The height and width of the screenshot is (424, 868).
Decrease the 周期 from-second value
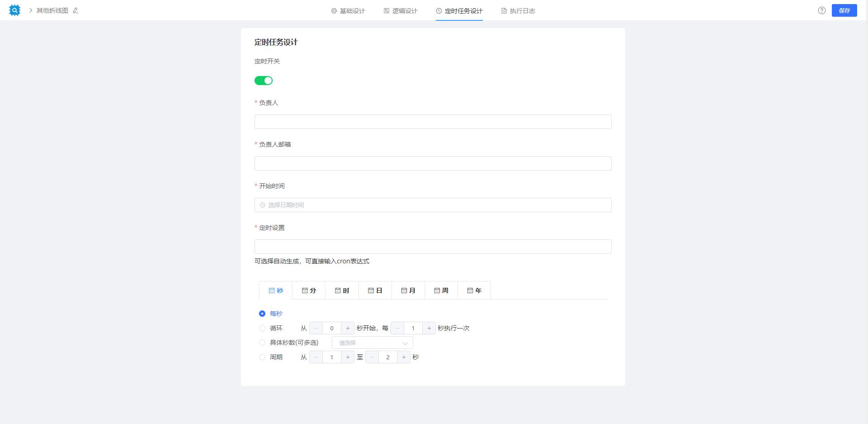click(316, 357)
